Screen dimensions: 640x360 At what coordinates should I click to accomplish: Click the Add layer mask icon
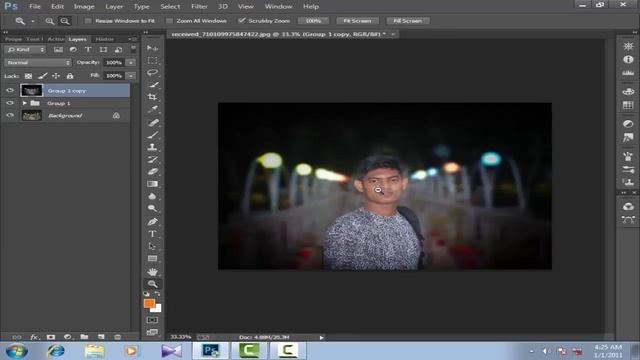51,337
